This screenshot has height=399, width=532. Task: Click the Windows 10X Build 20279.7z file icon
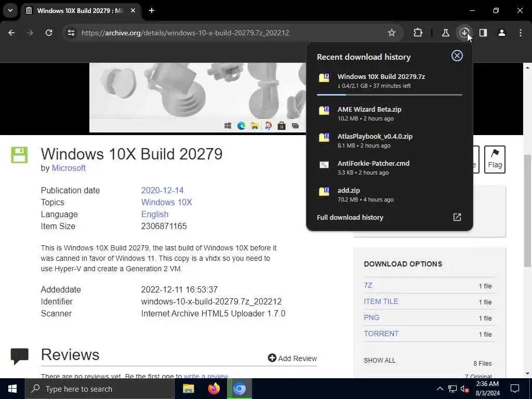(324, 78)
